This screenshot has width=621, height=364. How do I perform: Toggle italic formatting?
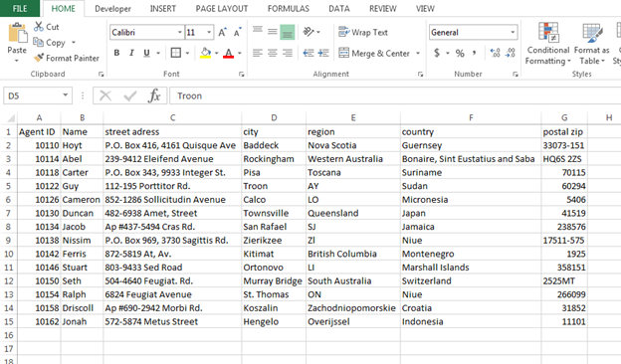click(x=131, y=53)
